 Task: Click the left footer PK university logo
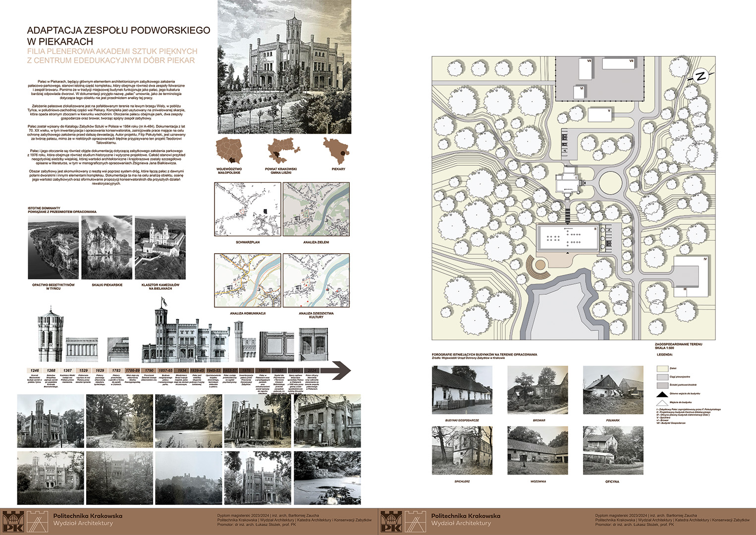pyautogui.click(x=13, y=522)
